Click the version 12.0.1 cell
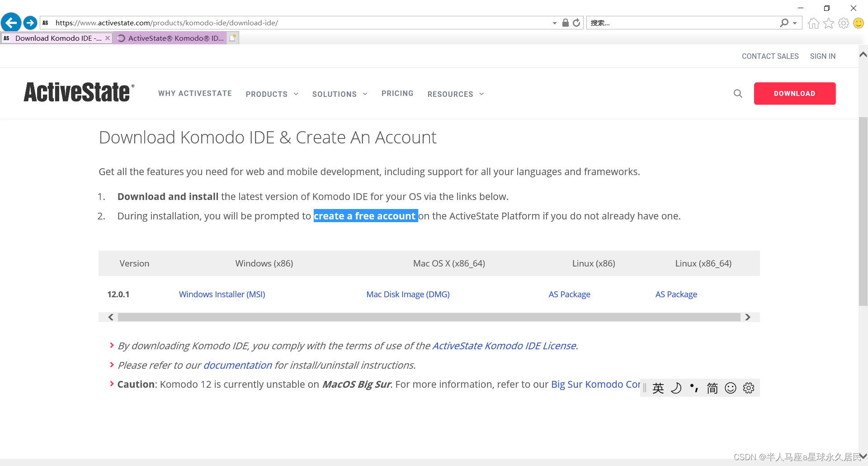868x466 pixels. click(118, 295)
